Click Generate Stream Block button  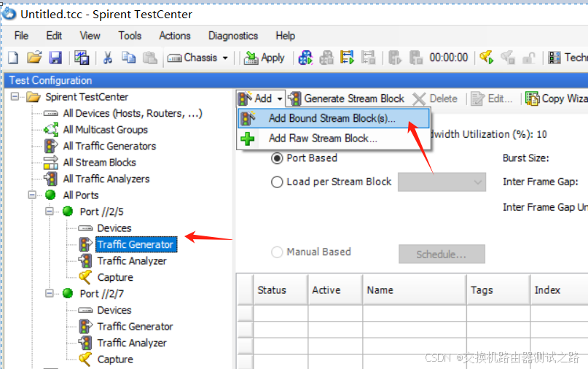[347, 98]
